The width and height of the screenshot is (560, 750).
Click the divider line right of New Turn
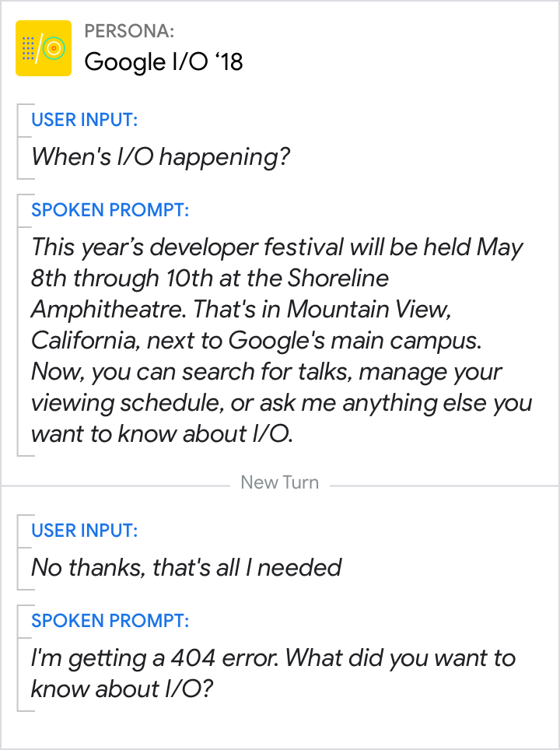(x=443, y=485)
